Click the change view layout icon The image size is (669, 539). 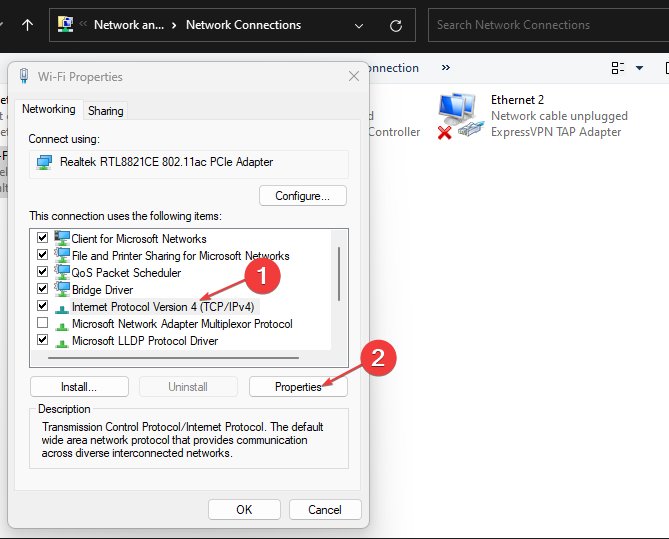(618, 68)
